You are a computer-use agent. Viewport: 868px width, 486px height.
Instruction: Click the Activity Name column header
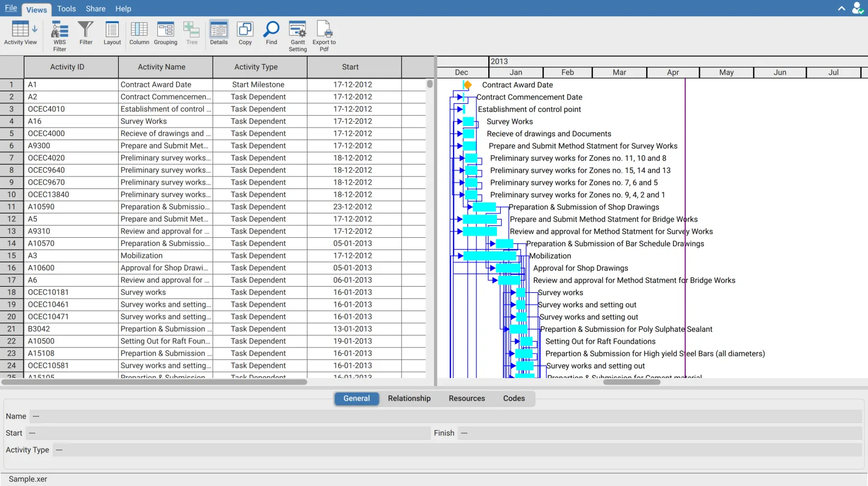coord(165,67)
